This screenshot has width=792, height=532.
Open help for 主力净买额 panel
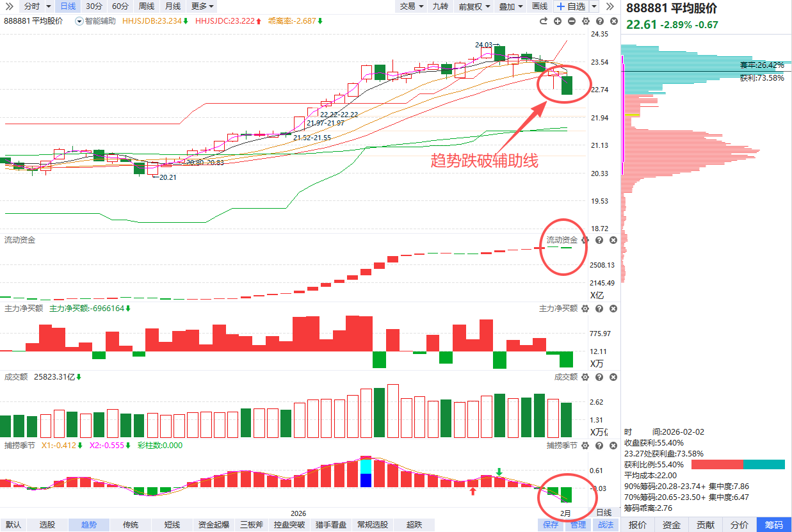pos(599,308)
